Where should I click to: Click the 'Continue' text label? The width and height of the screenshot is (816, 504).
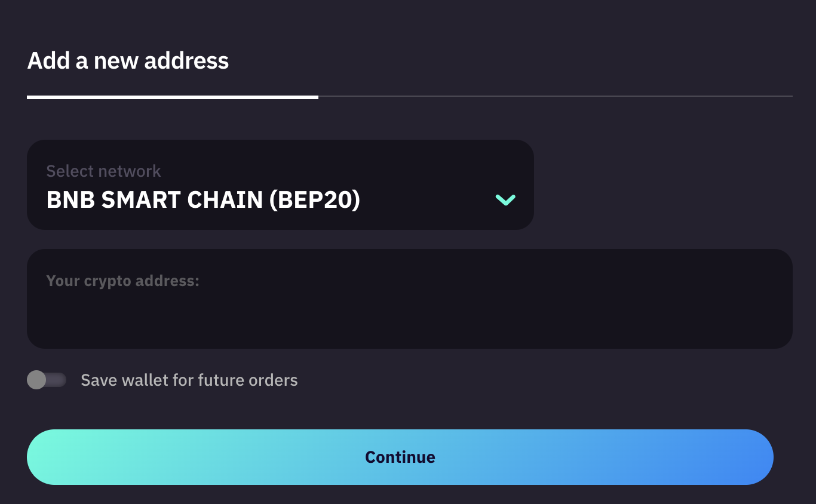coord(400,457)
